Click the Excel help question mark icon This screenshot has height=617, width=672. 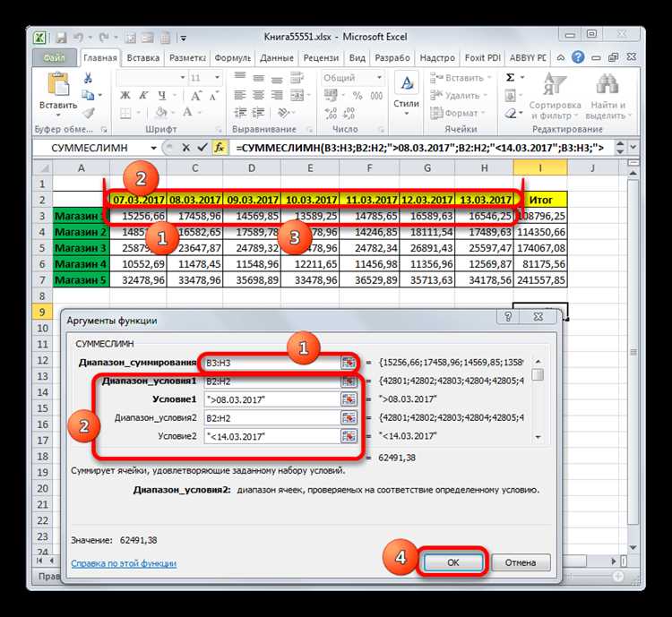tap(578, 57)
